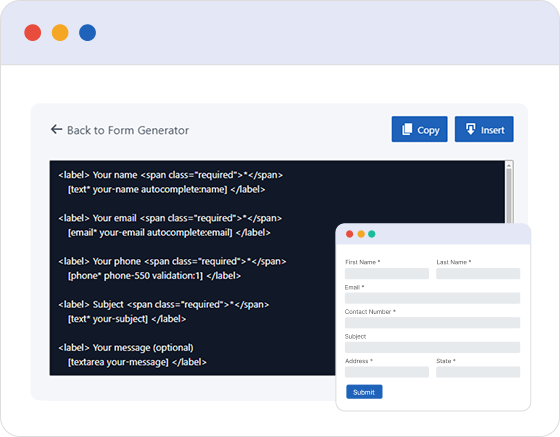The width and height of the screenshot is (560, 437).
Task: Click the back arrow icon
Action: pyautogui.click(x=56, y=129)
